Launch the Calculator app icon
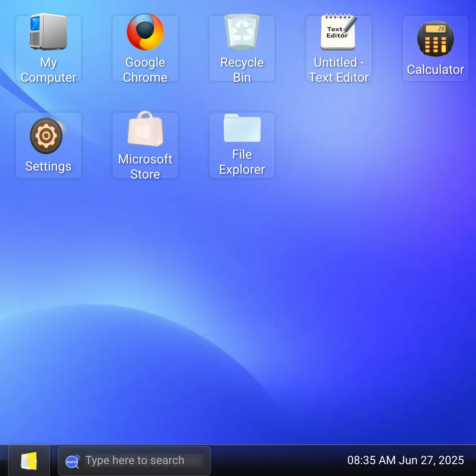The width and height of the screenshot is (476, 476). pos(436,48)
